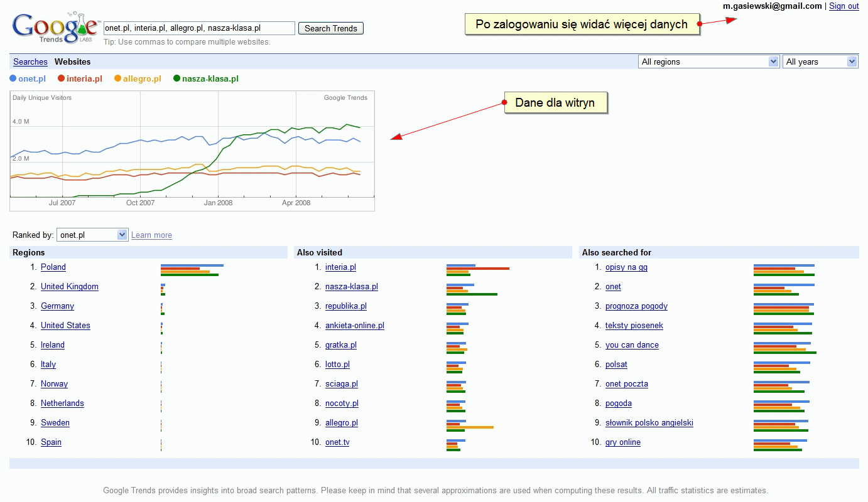Image resolution: width=868 pixels, height=502 pixels.
Task: Click the Daily Unique Visitors trend chart
Action: click(192, 151)
